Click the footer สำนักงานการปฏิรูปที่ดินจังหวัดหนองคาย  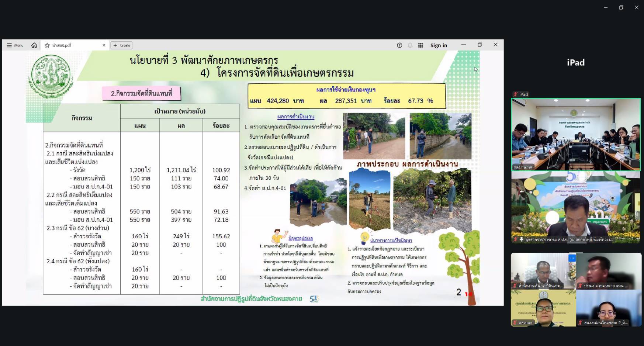(251, 299)
